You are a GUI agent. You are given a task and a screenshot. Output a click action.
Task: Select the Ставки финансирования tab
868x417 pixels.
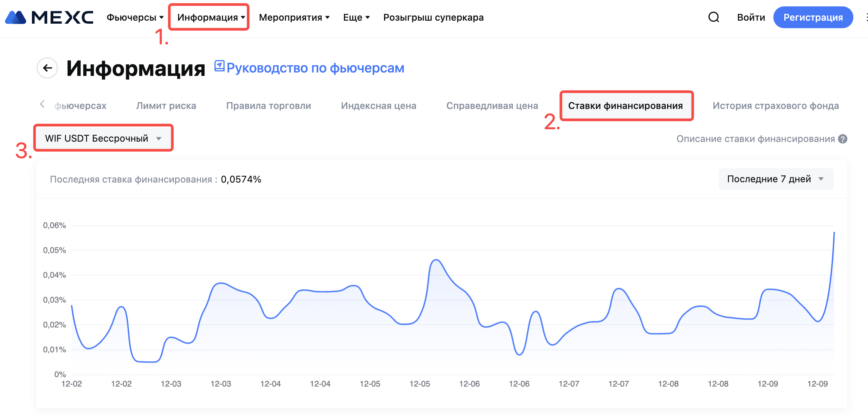coord(625,106)
